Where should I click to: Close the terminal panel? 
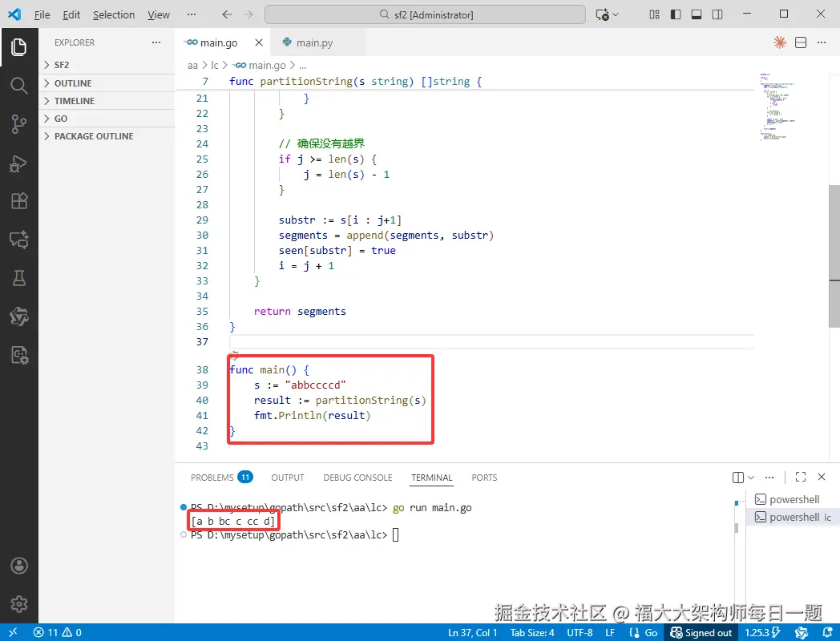pos(822,477)
